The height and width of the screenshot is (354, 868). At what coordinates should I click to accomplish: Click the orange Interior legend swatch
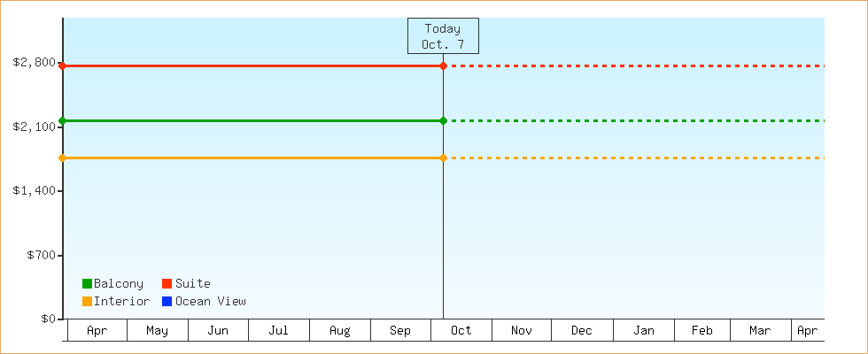(x=87, y=302)
